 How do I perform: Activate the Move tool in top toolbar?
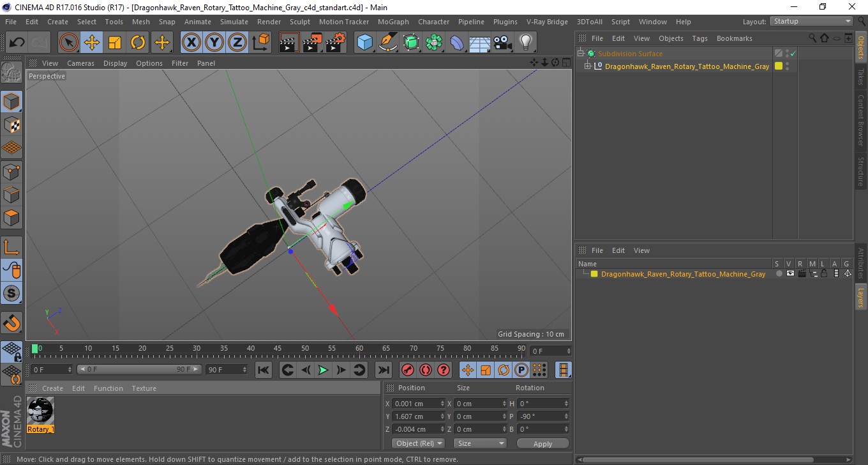pyautogui.click(x=92, y=43)
